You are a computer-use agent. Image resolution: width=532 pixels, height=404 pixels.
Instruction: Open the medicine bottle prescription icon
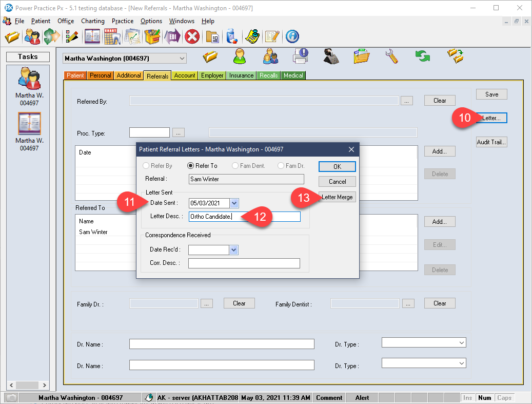(232, 36)
